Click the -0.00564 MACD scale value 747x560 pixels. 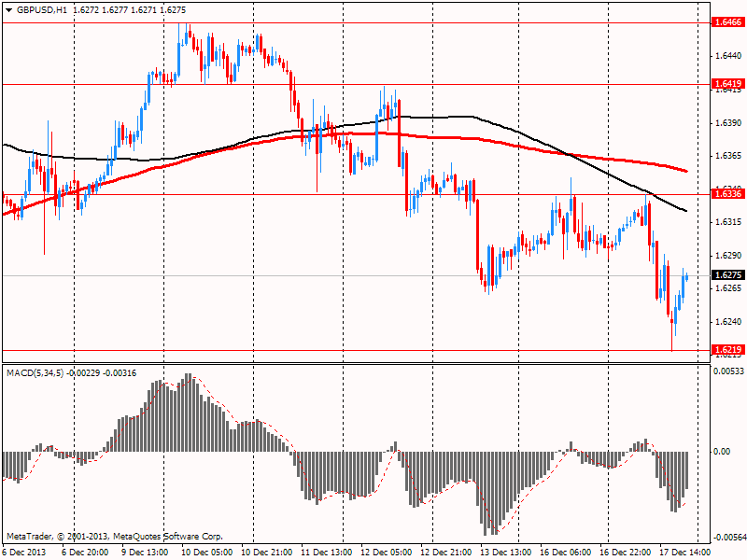tap(728, 538)
